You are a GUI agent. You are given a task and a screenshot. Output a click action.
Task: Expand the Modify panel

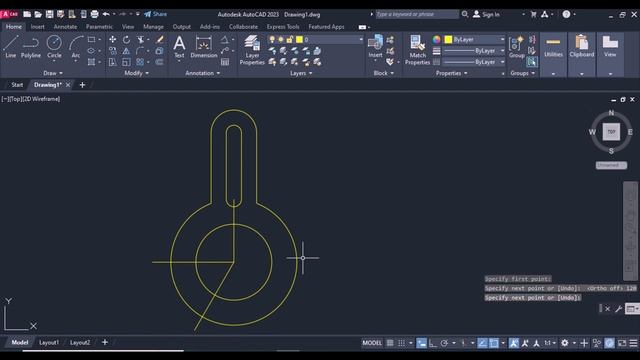point(136,73)
